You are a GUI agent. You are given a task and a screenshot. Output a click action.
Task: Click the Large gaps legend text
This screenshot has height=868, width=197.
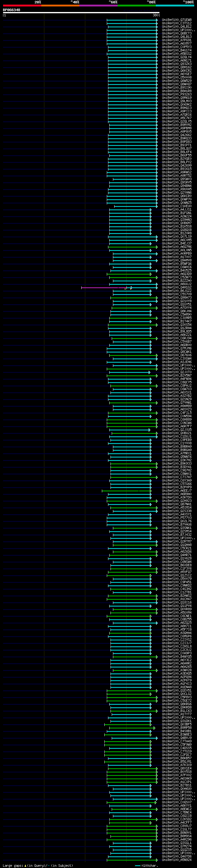pos(38,865)
